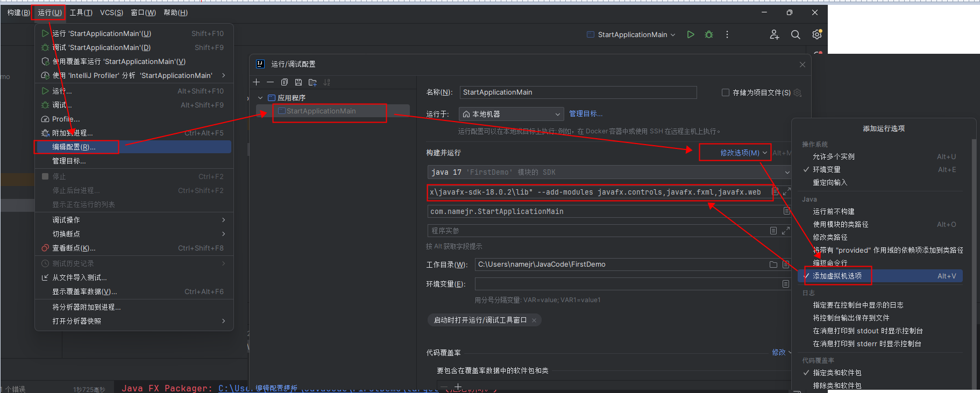The width and height of the screenshot is (980, 393).
Task: Collapse the 应用程序 tree node
Action: 260,98
